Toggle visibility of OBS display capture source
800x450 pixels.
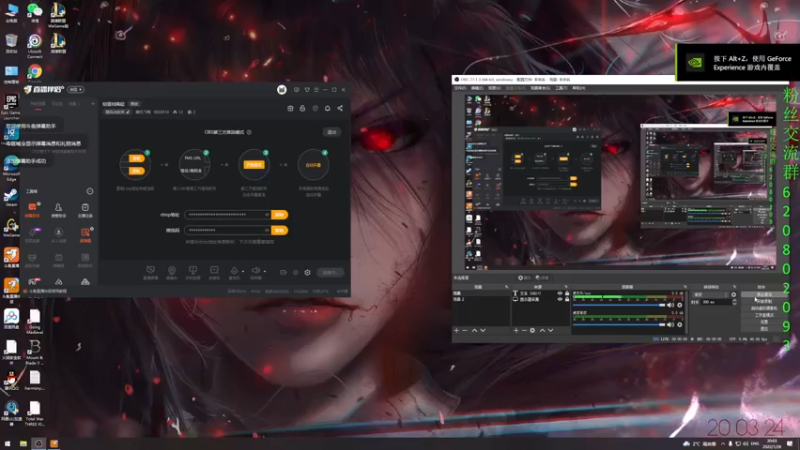coord(560,299)
